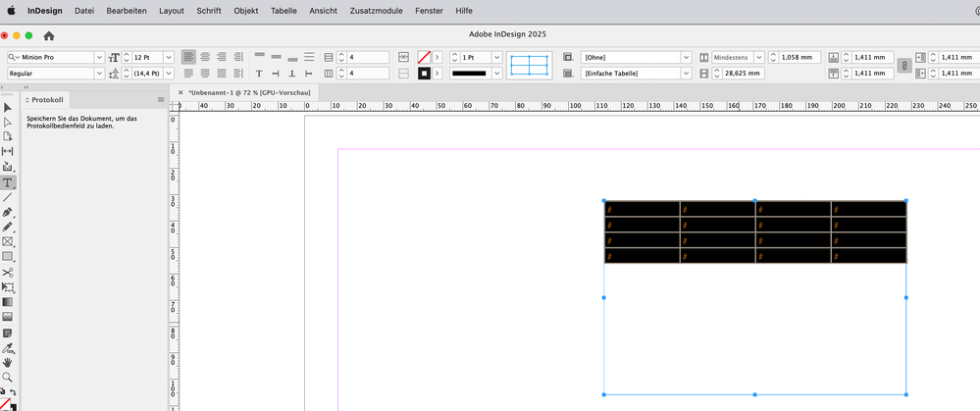Click the black stroke color swatch
This screenshot has height=411, width=980.
tap(424, 74)
